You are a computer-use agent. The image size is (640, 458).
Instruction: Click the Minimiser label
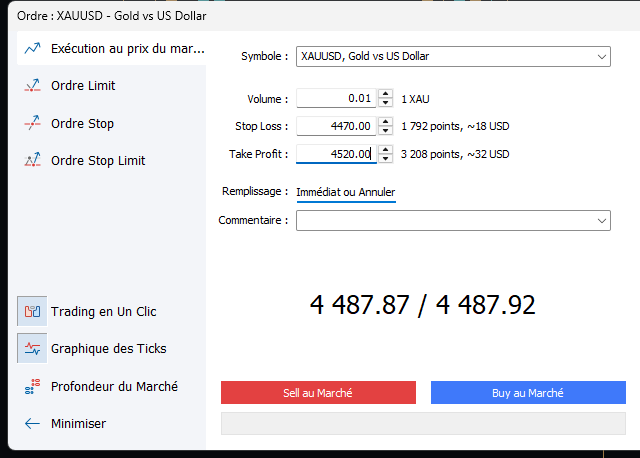coord(78,424)
